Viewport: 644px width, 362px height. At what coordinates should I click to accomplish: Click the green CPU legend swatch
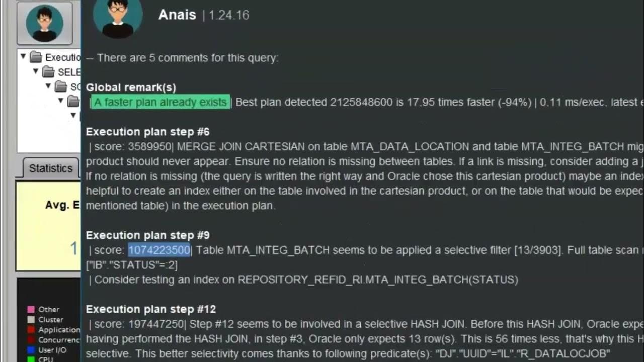(x=31, y=359)
